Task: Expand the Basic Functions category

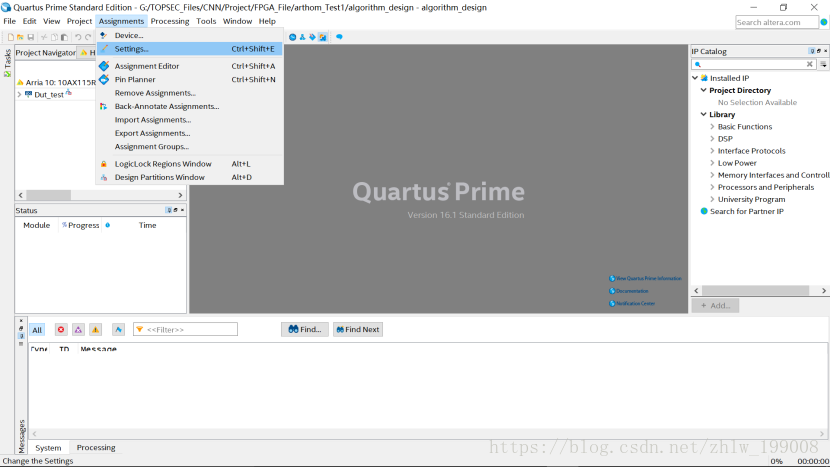Action: [712, 127]
